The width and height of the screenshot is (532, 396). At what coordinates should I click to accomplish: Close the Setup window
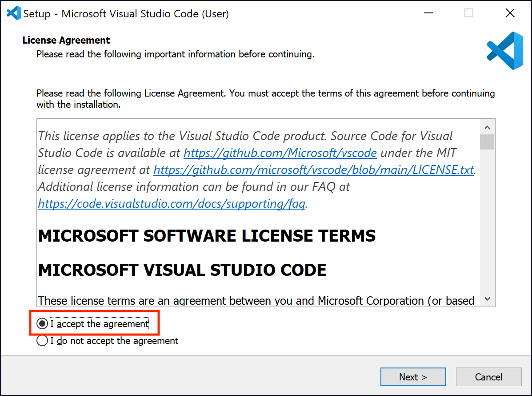tap(510, 13)
